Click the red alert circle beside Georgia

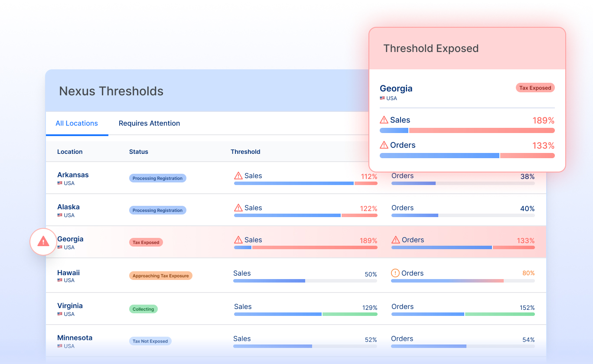[x=43, y=242]
